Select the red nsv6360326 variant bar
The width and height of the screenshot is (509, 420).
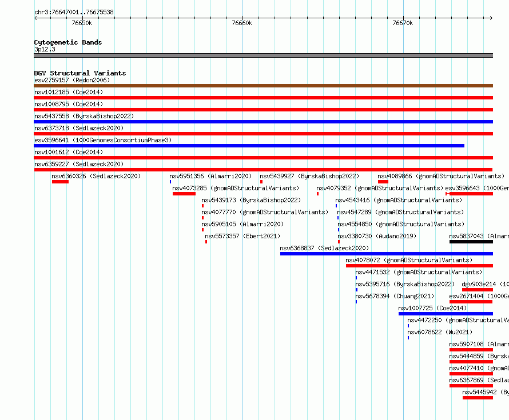click(60, 182)
